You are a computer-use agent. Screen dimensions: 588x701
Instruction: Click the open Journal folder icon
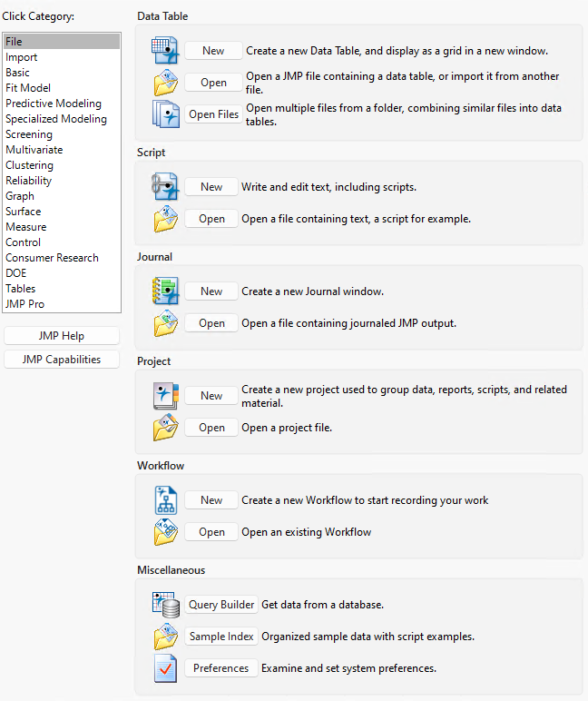(165, 323)
